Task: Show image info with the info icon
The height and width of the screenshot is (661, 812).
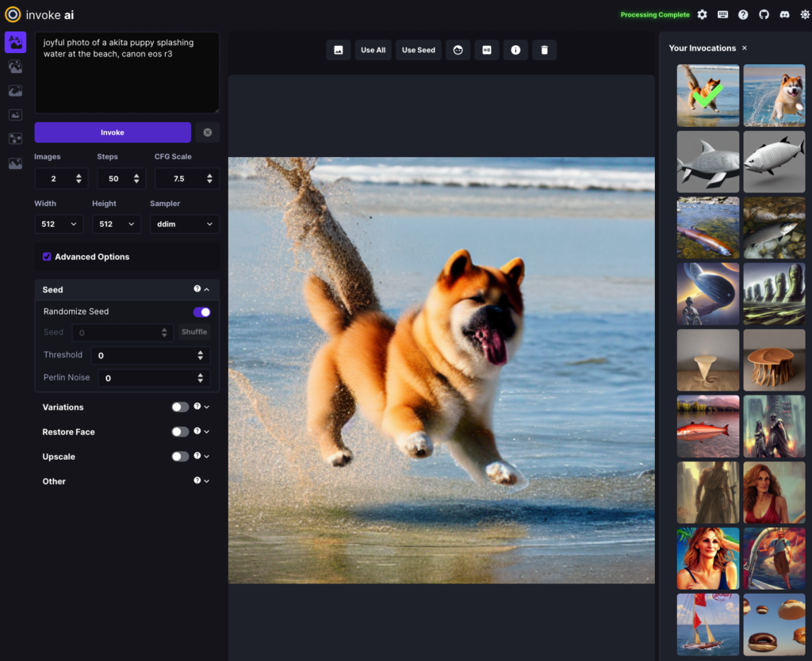Action: (x=515, y=50)
